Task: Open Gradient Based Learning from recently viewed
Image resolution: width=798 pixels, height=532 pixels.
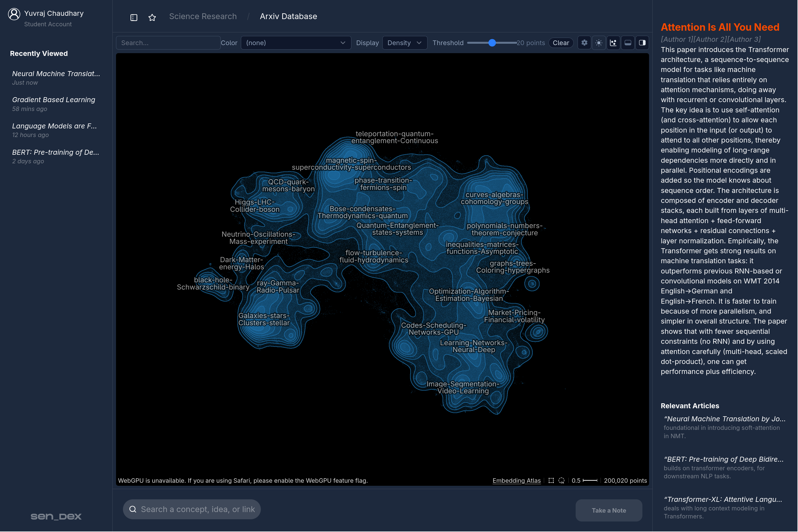Action: [54, 100]
